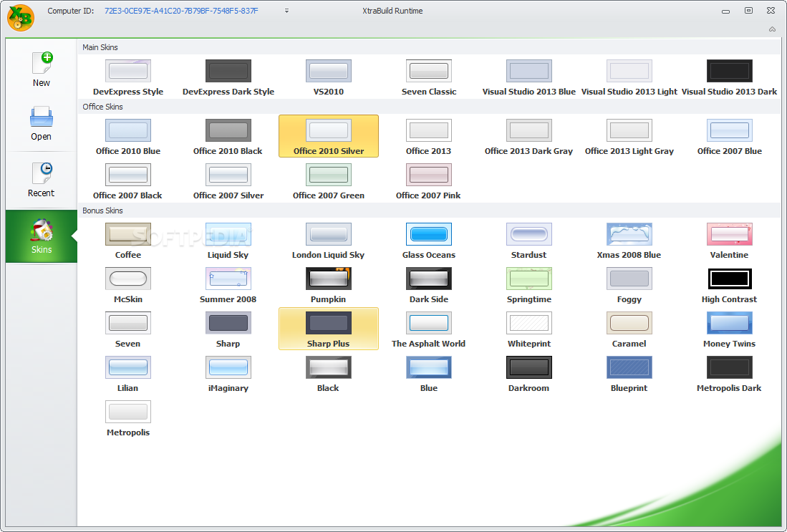
Task: Choose the Office 2007 Green skin
Action: click(x=329, y=181)
